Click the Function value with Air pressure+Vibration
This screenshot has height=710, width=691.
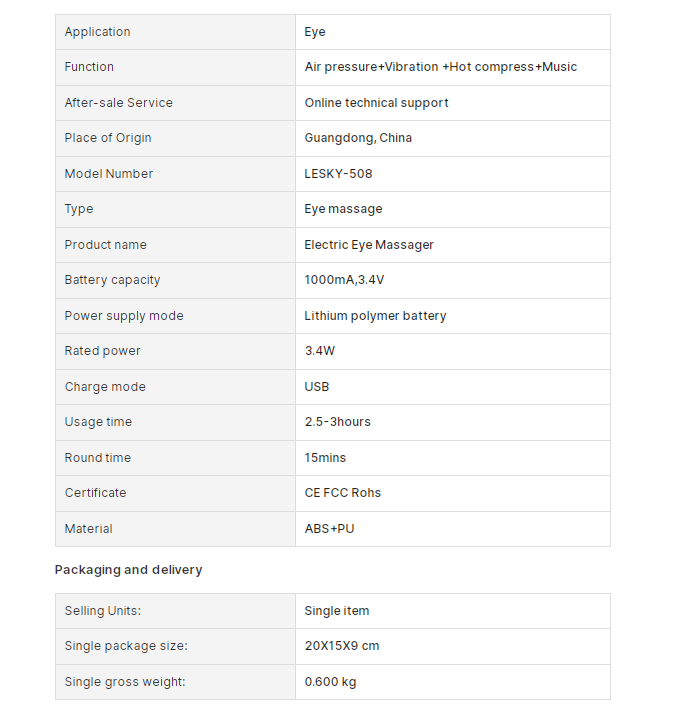tap(441, 67)
